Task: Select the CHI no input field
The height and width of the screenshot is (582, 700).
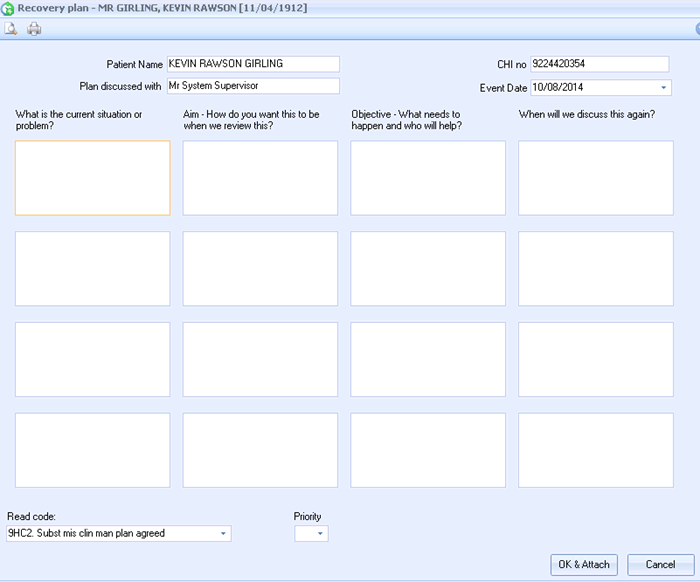Action: [x=598, y=64]
